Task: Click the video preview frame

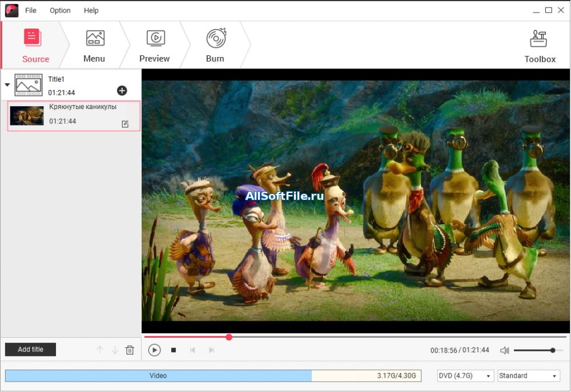Action: 356,200
